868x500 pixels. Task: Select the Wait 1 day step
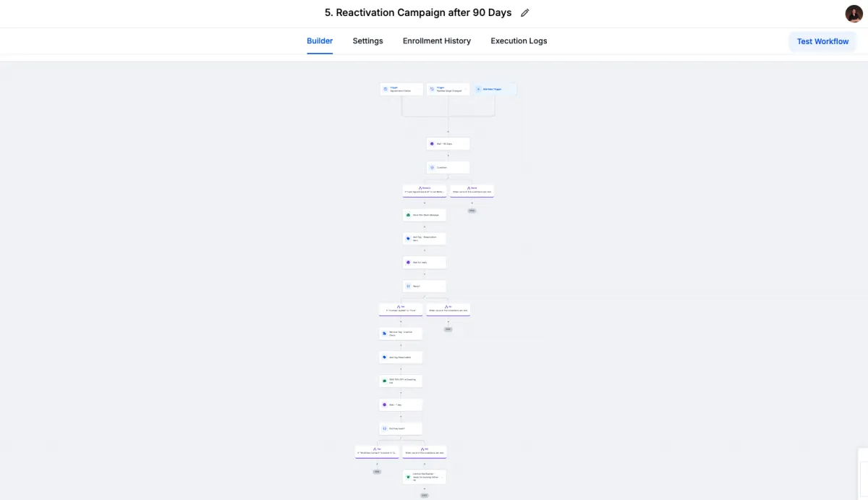point(401,404)
